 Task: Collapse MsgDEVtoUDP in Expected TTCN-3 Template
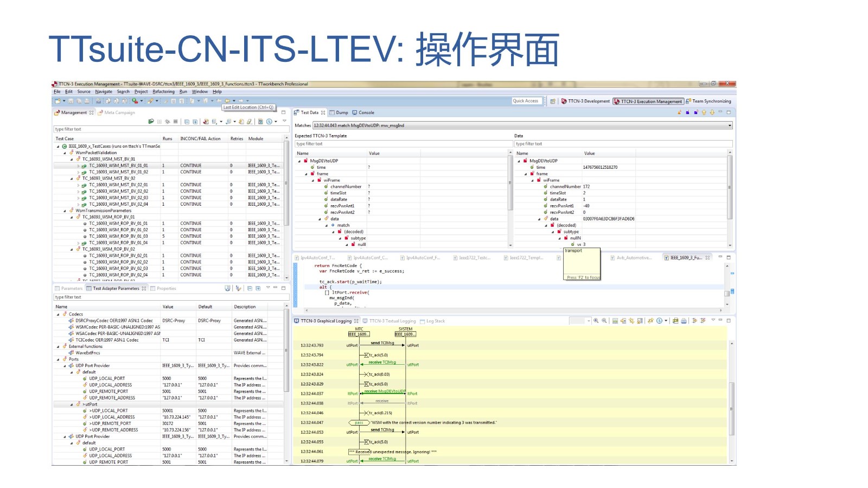[x=299, y=161]
